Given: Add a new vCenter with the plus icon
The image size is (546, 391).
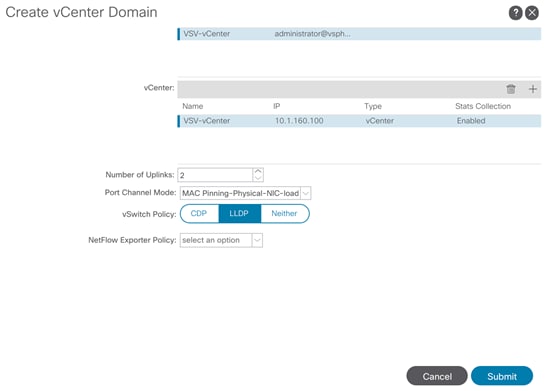Looking at the screenshot, I should [x=533, y=89].
